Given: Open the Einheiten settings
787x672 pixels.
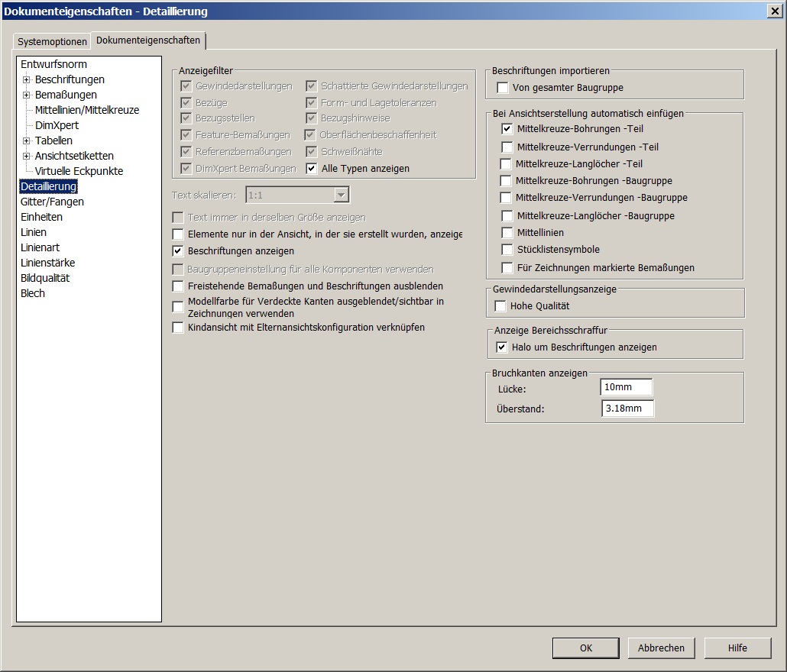Looking at the screenshot, I should (x=42, y=217).
